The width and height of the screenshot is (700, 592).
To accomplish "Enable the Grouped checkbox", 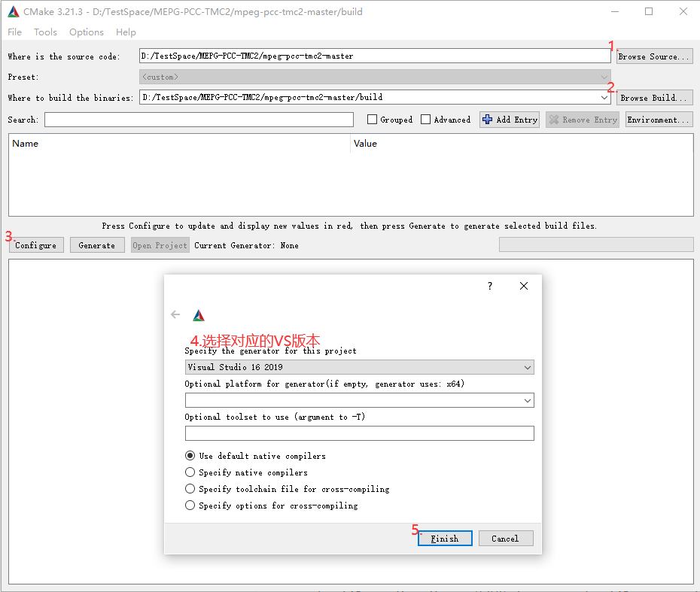I will point(372,120).
